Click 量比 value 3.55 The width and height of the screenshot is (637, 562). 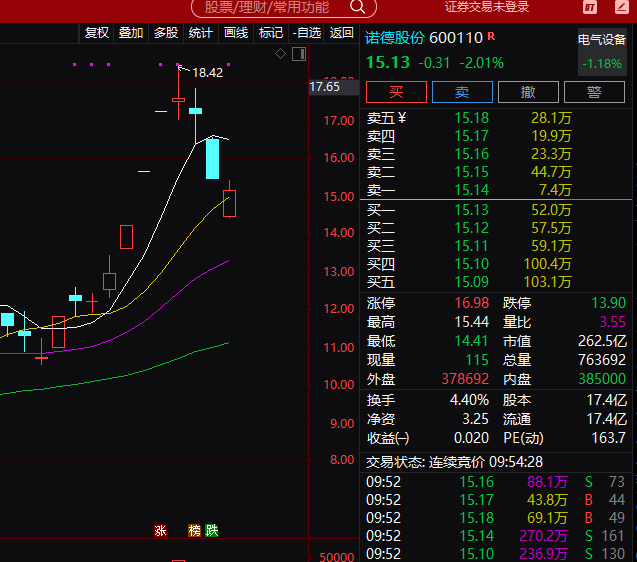coord(613,322)
